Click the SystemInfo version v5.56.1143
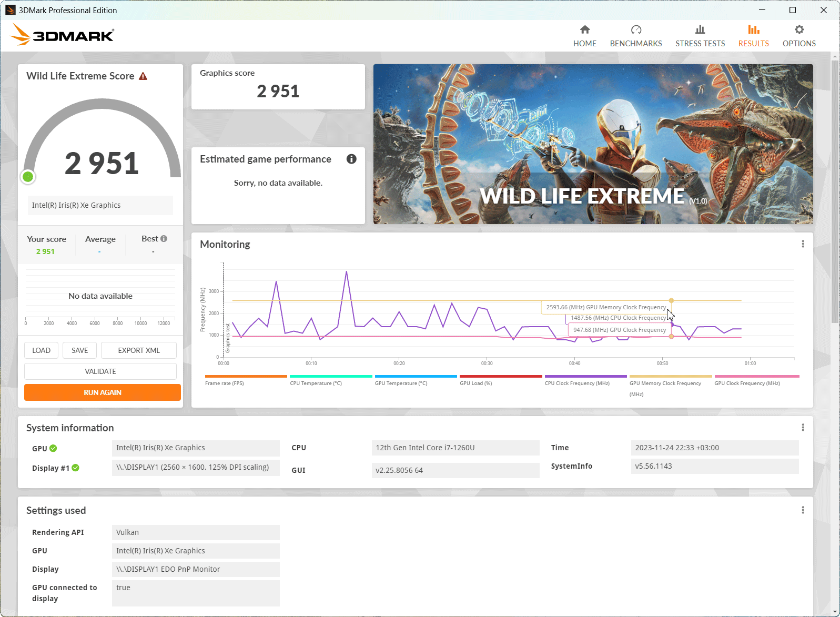 pos(715,466)
